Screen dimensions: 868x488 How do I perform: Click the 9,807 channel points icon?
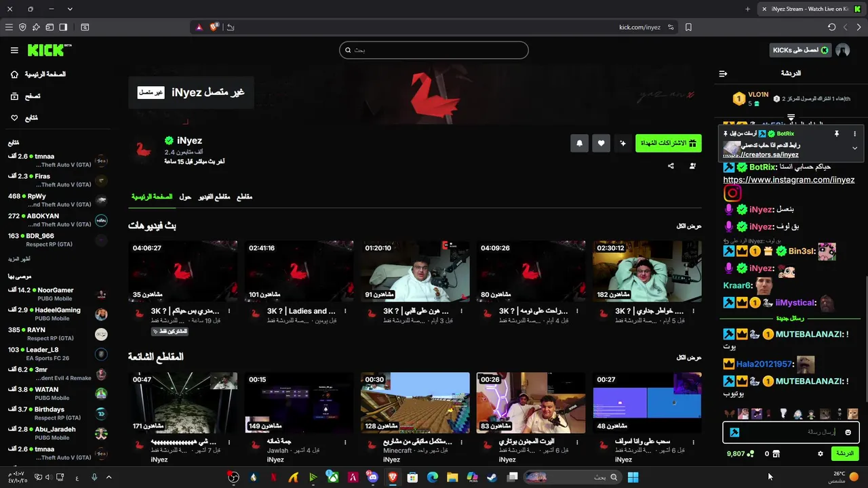pos(750,453)
